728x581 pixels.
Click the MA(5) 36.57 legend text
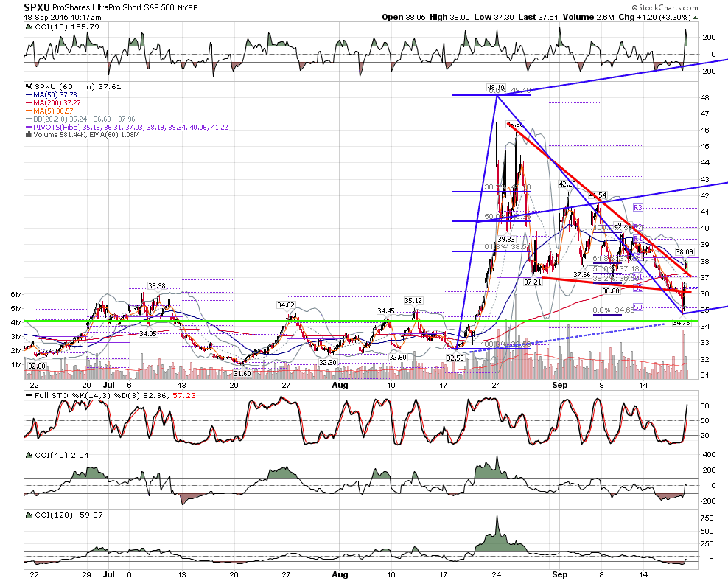click(x=53, y=111)
